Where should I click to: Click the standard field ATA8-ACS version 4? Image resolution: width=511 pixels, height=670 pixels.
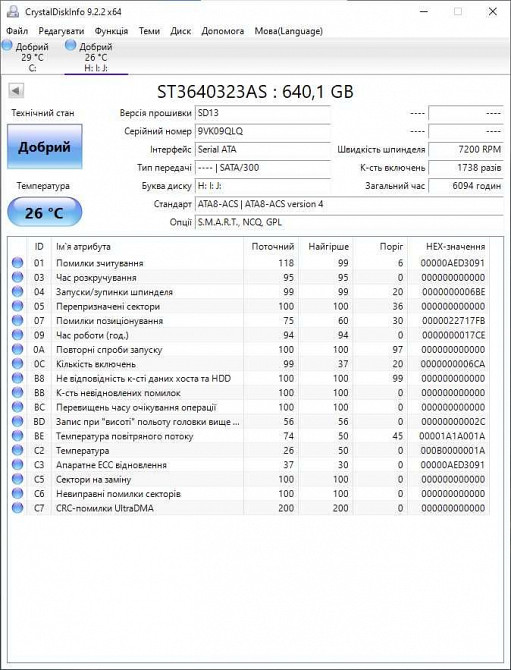(x=349, y=204)
